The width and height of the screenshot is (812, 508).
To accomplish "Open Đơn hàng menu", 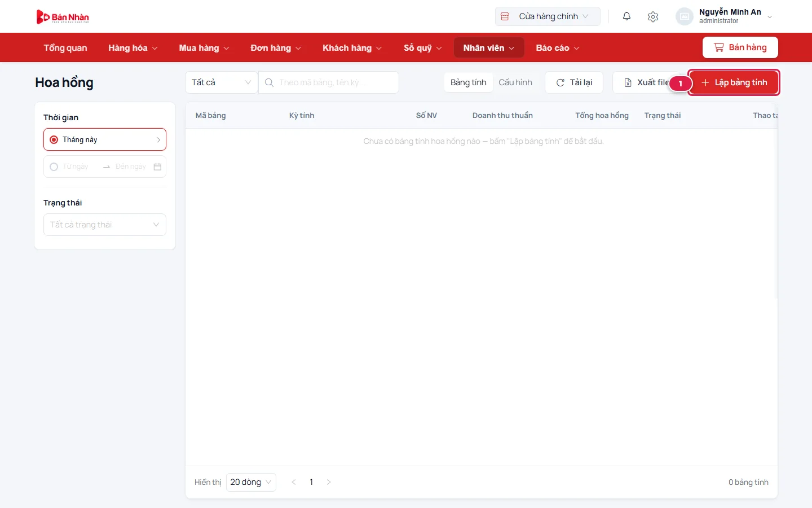I will 276,48.
